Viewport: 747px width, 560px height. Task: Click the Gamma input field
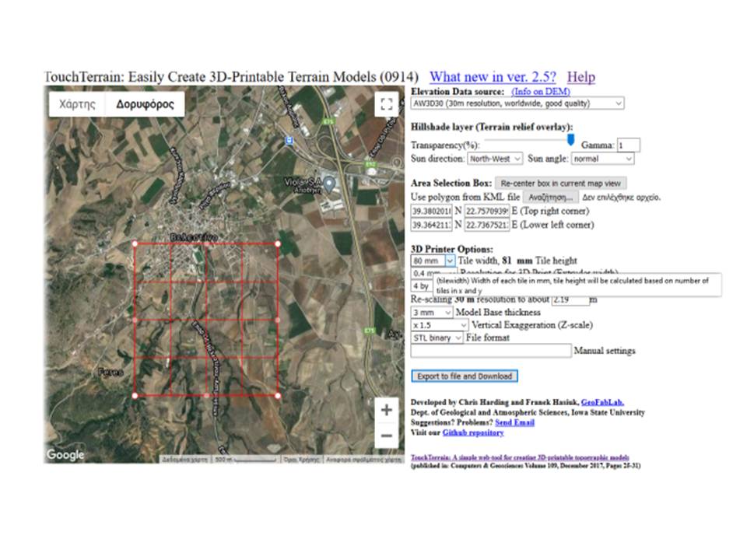coord(629,145)
